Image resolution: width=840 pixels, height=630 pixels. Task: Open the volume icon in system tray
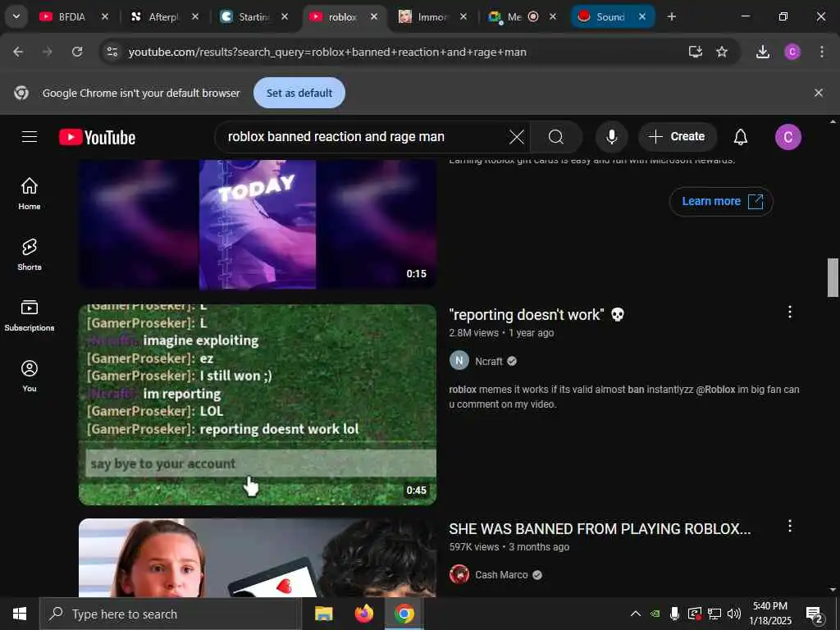coord(734,614)
